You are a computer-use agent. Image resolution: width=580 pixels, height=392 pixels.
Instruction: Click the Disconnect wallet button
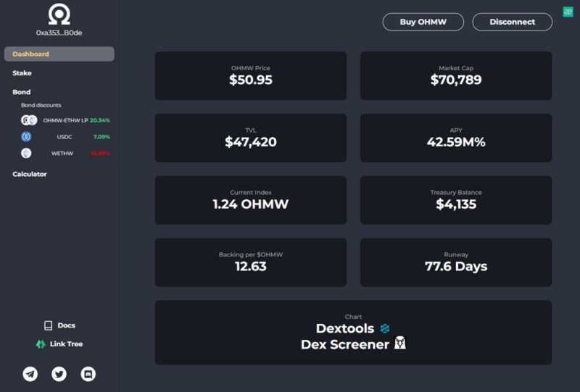tap(513, 22)
